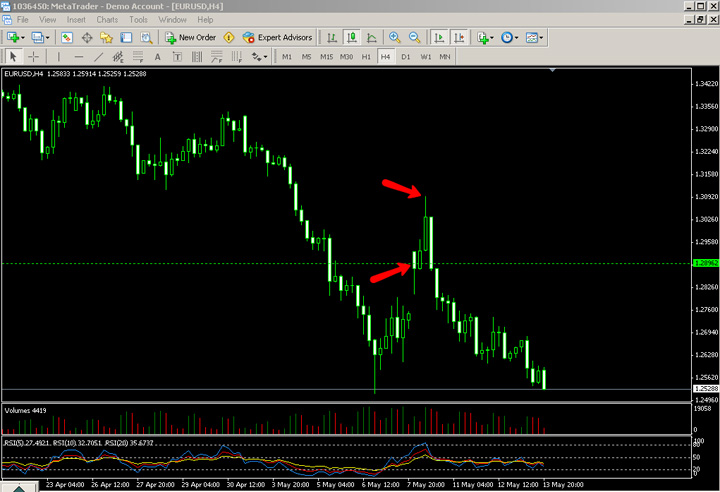Select the Equidistant Channel tool
The width and height of the screenshot is (720, 492).
click(x=118, y=57)
